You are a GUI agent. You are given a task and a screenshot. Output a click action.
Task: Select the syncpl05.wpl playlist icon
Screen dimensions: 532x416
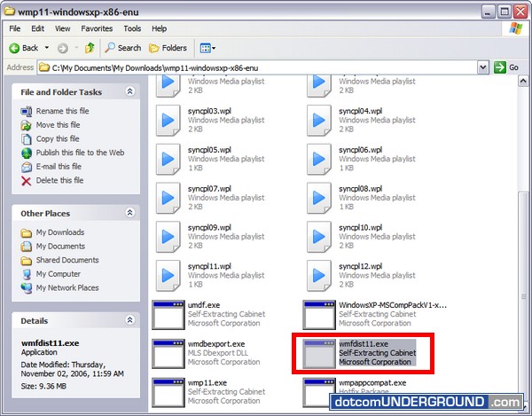[168, 159]
